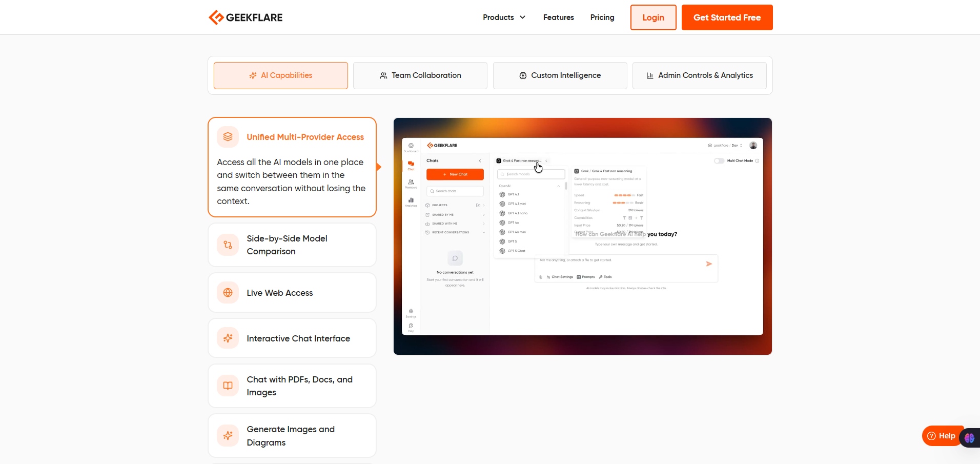Collapse the OpenAI models section
The width and height of the screenshot is (980, 464).
point(559,186)
